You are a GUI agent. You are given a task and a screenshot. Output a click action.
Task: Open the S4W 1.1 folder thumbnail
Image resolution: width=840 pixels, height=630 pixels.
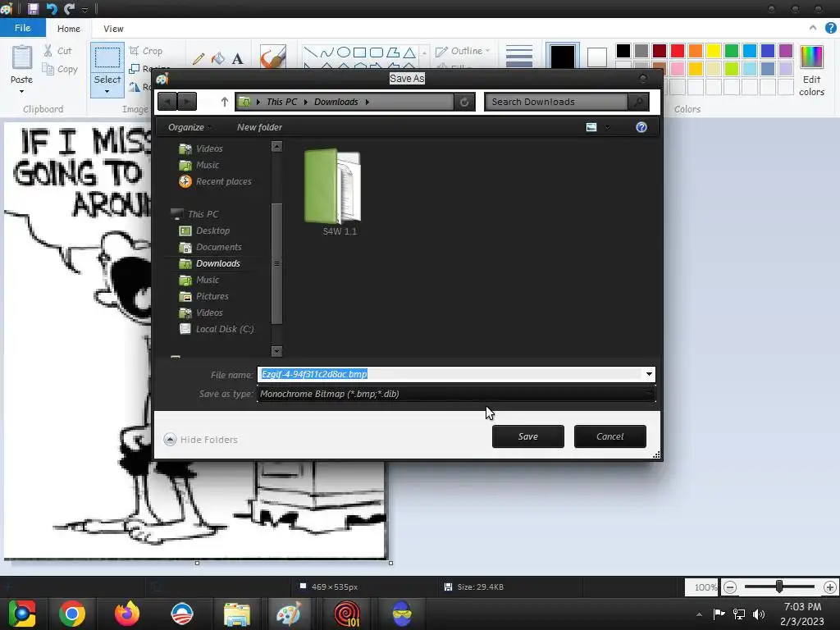click(x=333, y=191)
